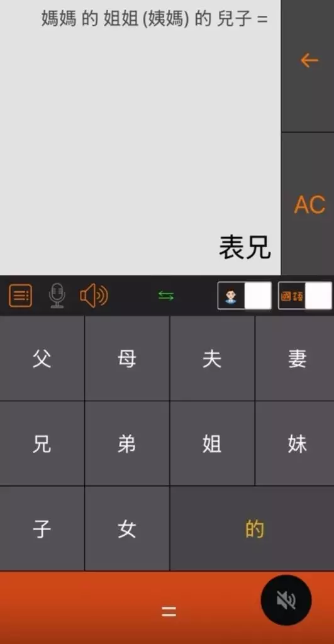The image size is (334, 644).
Task: Select the 弟 key
Action: pyautogui.click(x=127, y=443)
